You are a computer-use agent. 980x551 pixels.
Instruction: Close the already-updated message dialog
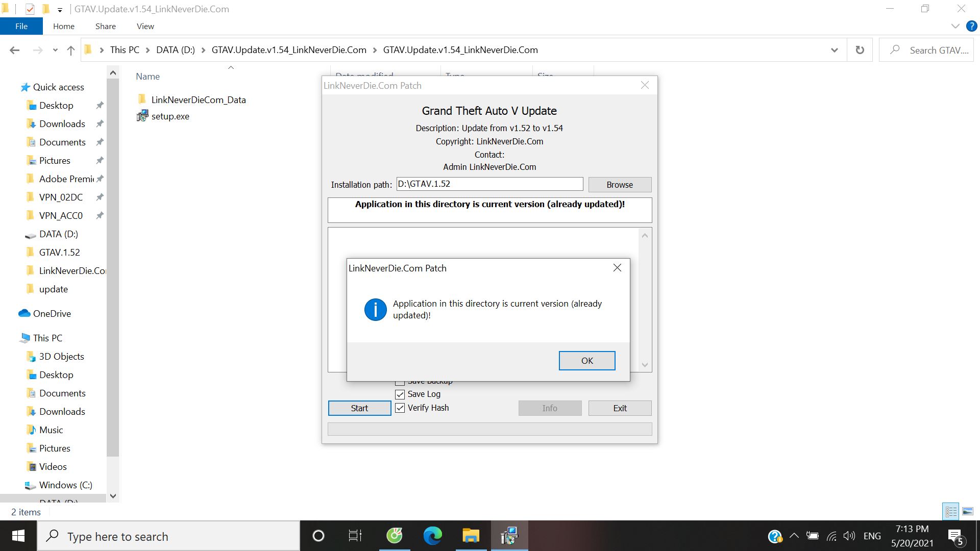617,268
